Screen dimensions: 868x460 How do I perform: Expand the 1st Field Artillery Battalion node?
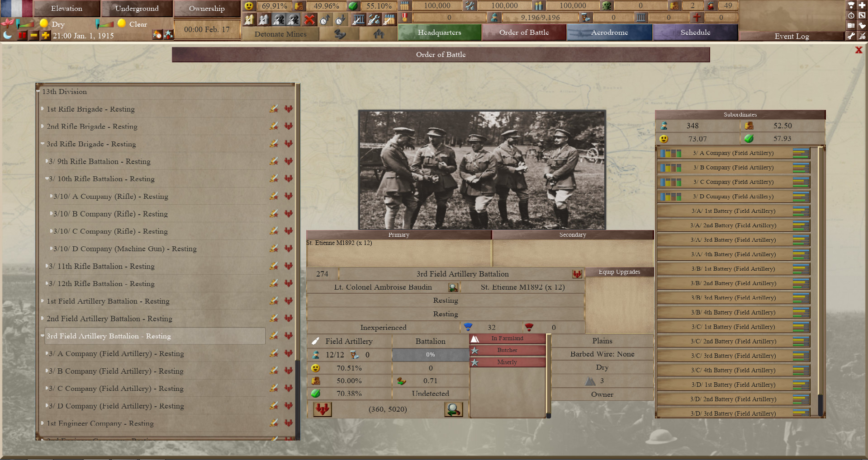coord(43,301)
